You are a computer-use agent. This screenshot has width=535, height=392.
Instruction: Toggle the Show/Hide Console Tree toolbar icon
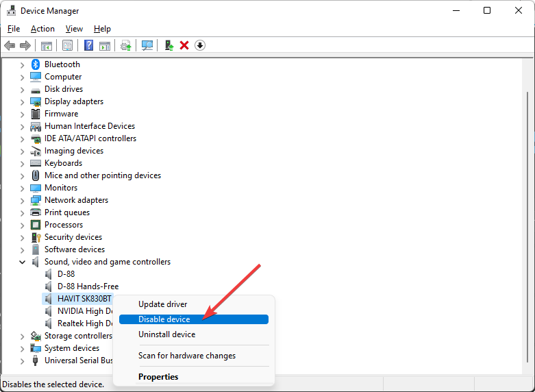(47, 45)
